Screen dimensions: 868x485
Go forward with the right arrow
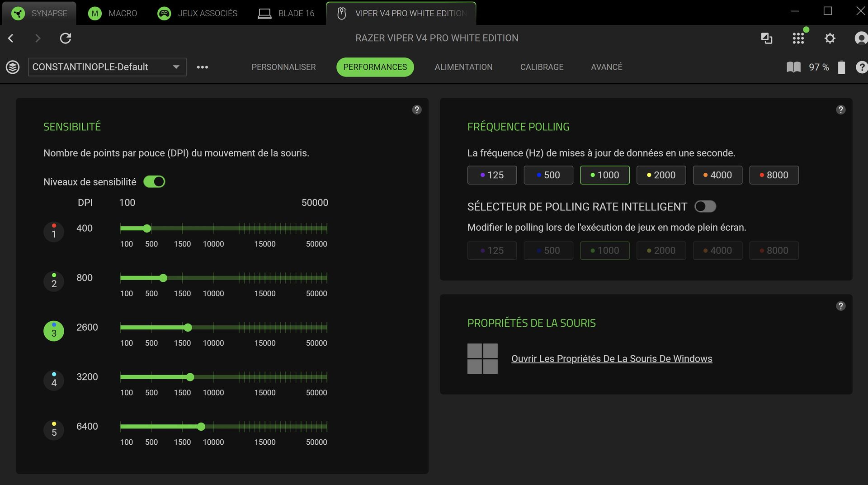click(x=38, y=38)
